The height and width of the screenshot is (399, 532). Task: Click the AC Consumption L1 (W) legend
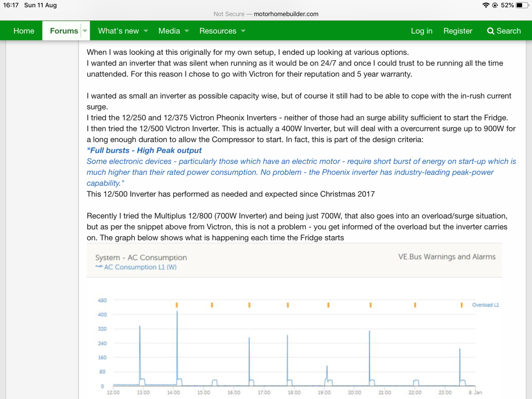pyautogui.click(x=136, y=267)
